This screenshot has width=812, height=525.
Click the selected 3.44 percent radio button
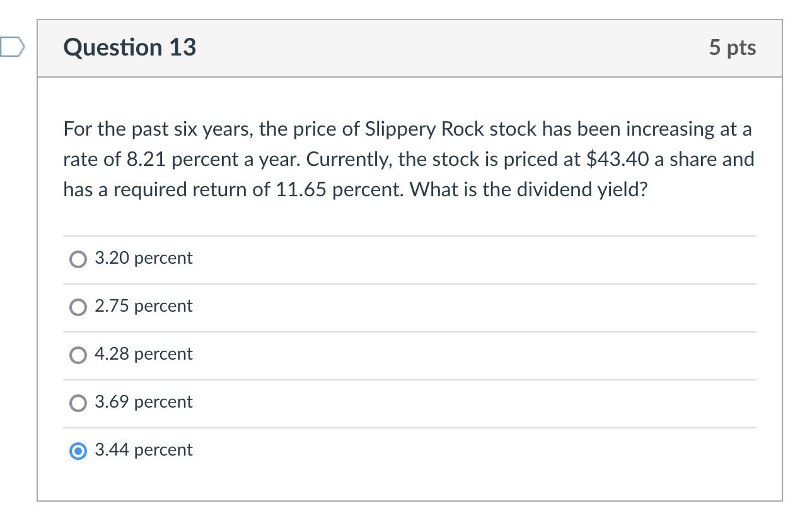[77, 451]
